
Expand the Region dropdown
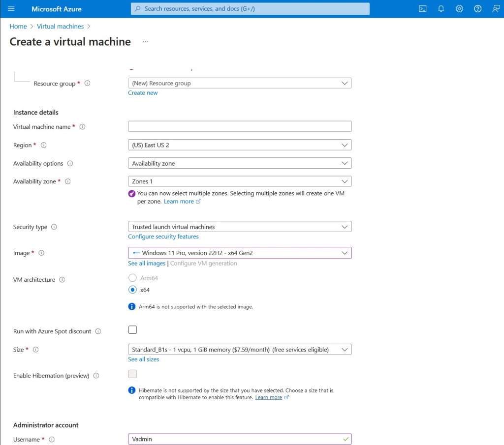point(240,145)
